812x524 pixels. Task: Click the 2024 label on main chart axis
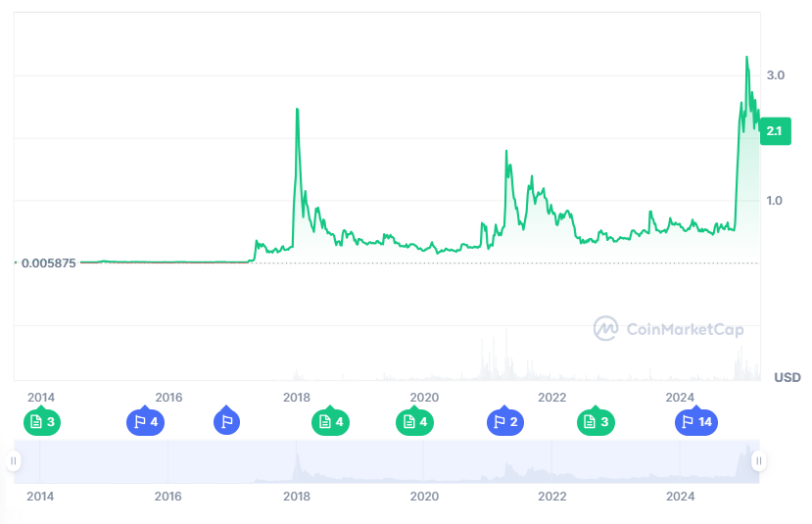click(680, 397)
